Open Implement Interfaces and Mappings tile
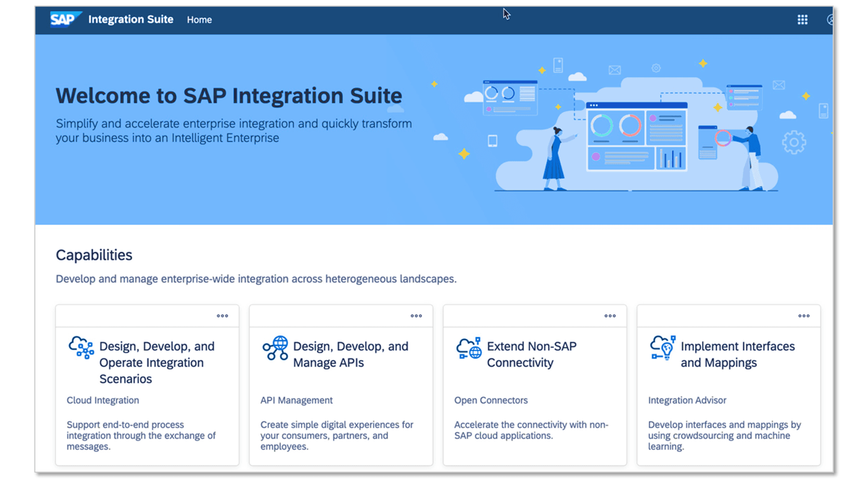 point(738,355)
